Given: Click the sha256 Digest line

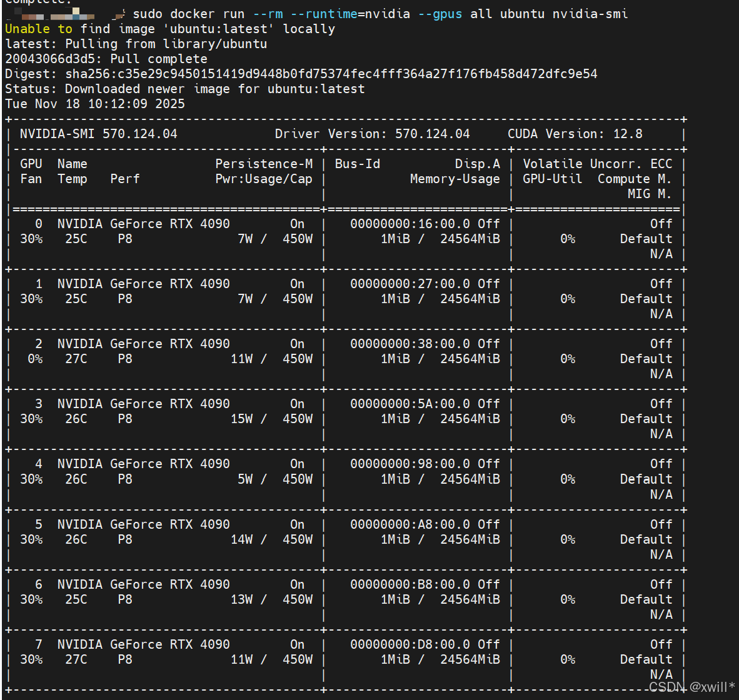Looking at the screenshot, I should tap(301, 74).
